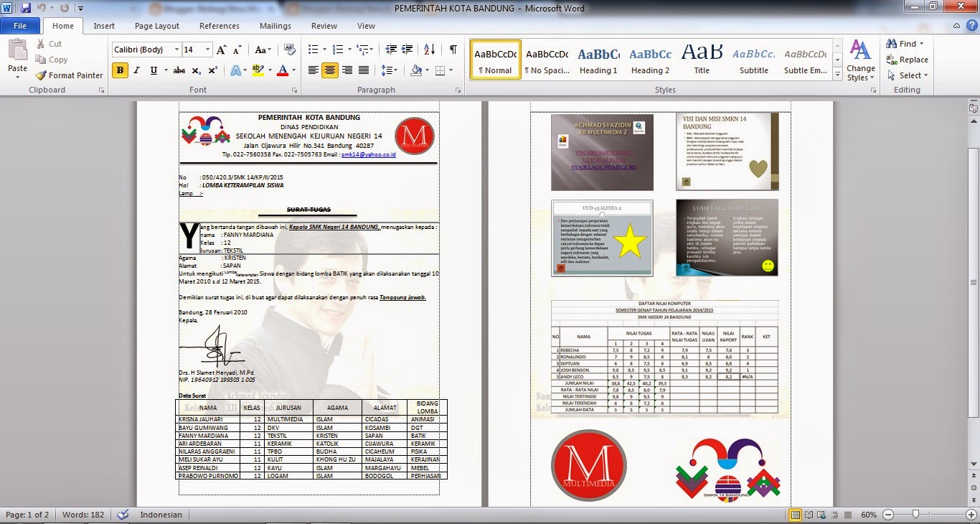
Task: Click the Decrease Indent icon
Action: point(391,50)
